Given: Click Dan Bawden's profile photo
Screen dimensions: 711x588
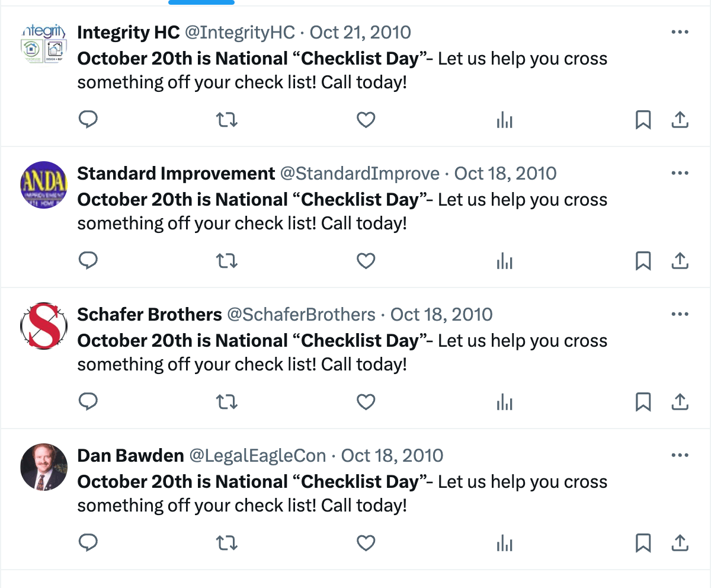Looking at the screenshot, I should tap(44, 467).
